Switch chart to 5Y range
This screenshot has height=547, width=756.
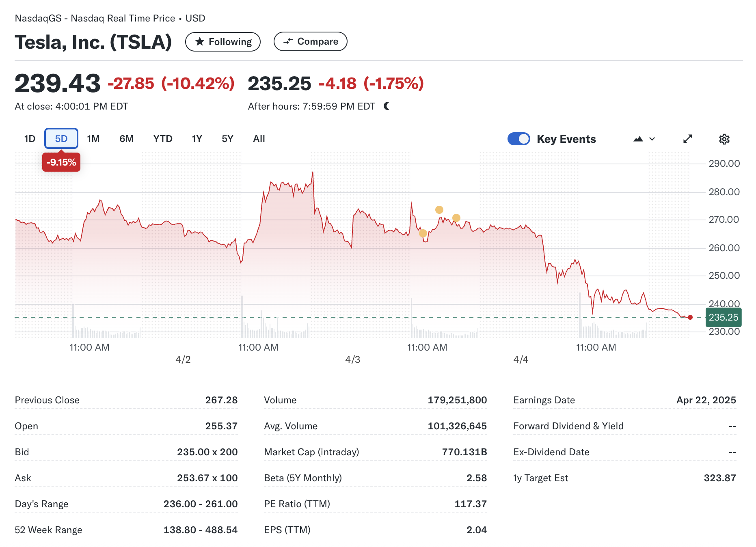(x=227, y=139)
